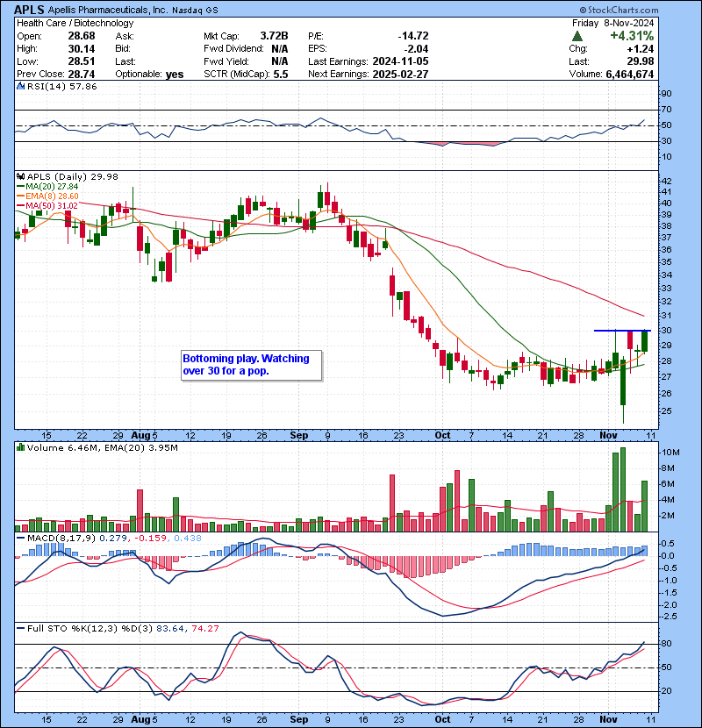Click the Volume 6.46M, EMA(20) 3.95M label
The height and width of the screenshot is (728, 702).
pyautogui.click(x=102, y=447)
